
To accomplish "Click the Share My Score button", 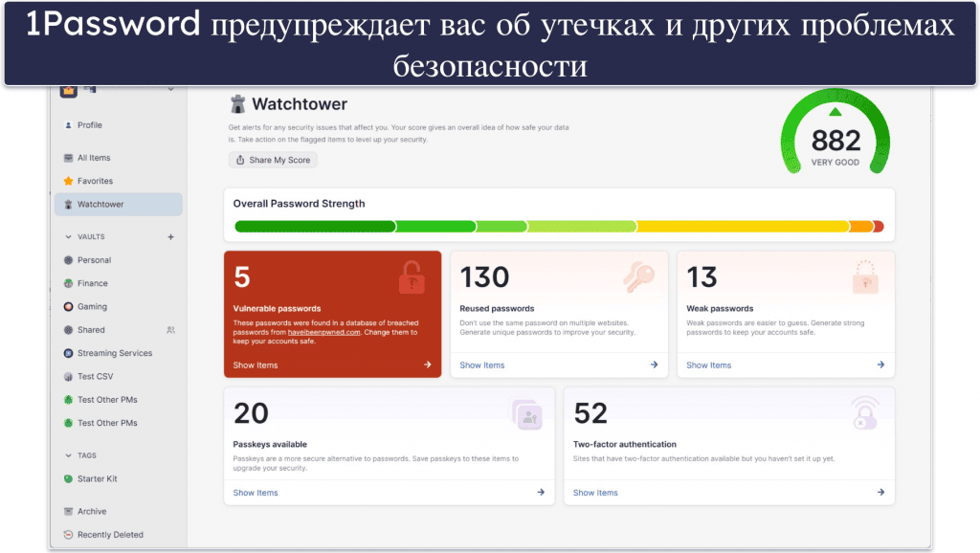I will tap(273, 160).
